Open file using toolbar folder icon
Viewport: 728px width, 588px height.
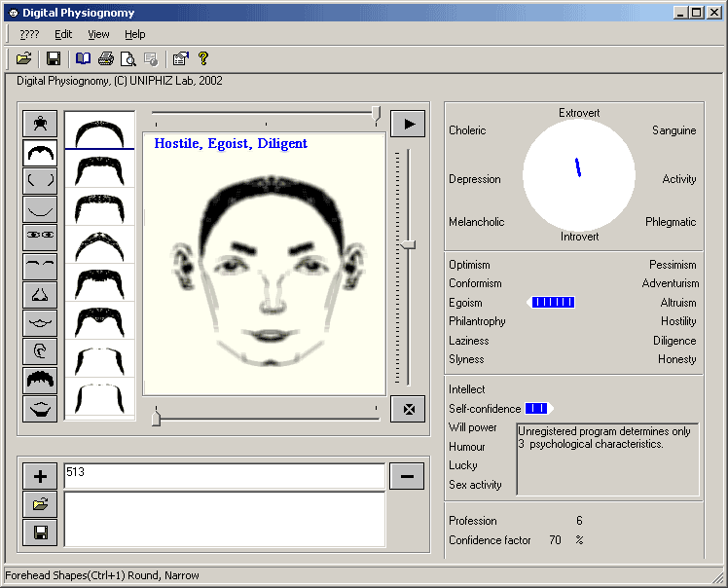(23, 58)
